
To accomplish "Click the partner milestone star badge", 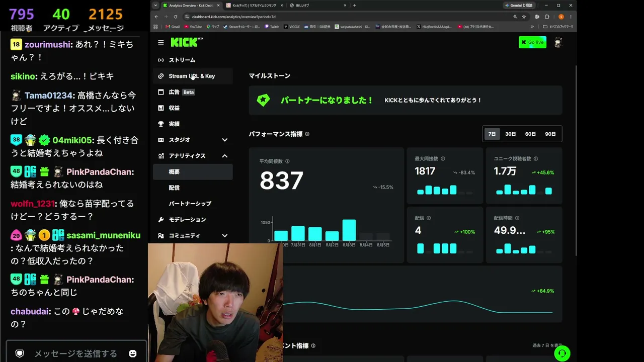I will [x=263, y=100].
